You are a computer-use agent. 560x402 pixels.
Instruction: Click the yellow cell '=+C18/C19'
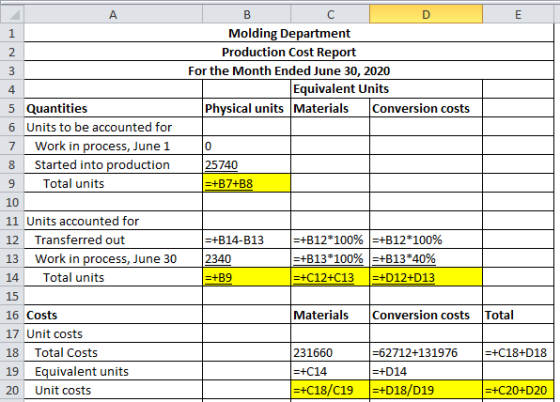point(330,390)
